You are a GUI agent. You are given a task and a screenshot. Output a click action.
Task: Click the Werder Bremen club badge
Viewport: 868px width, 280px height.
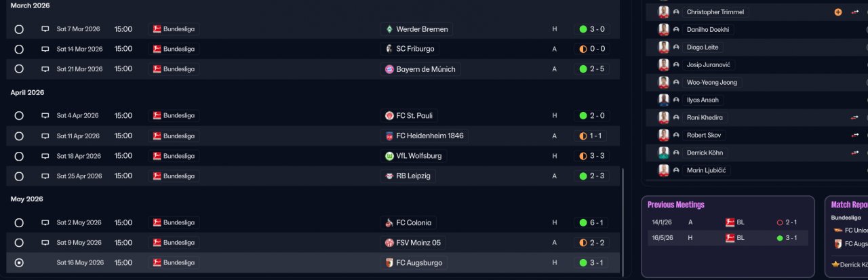coord(389,29)
